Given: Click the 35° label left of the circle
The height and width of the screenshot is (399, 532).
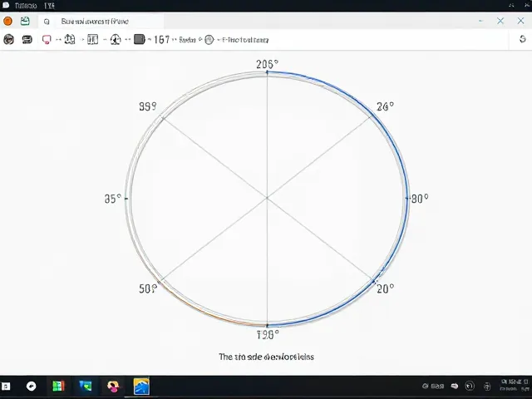Looking at the screenshot, I should coord(113,199).
